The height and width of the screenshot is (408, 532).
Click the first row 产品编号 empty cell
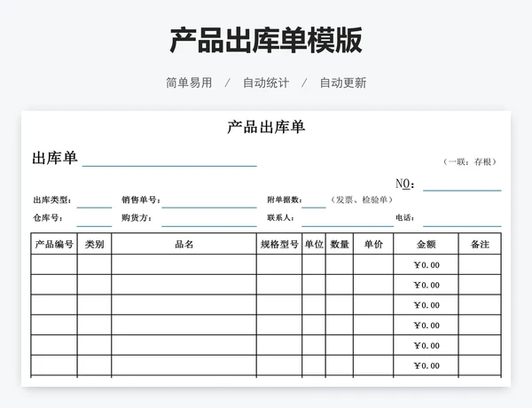coord(54,265)
